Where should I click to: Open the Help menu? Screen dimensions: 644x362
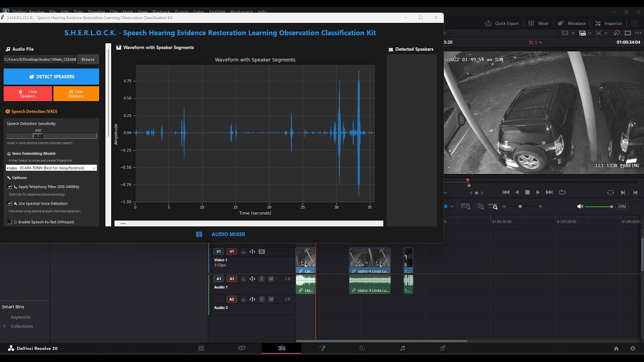point(262,12)
